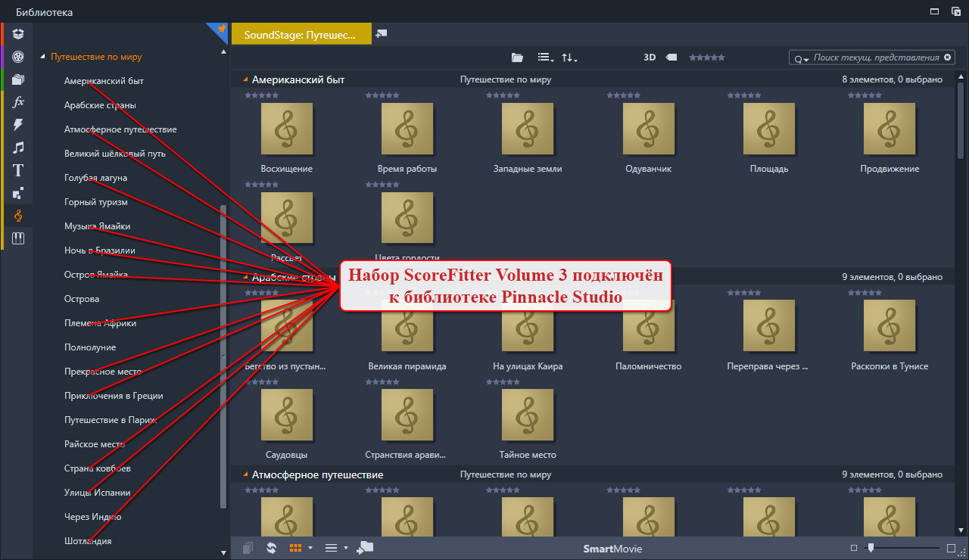Image resolution: width=969 pixels, height=560 pixels.
Task: Open the fx effects category
Action: point(18,102)
